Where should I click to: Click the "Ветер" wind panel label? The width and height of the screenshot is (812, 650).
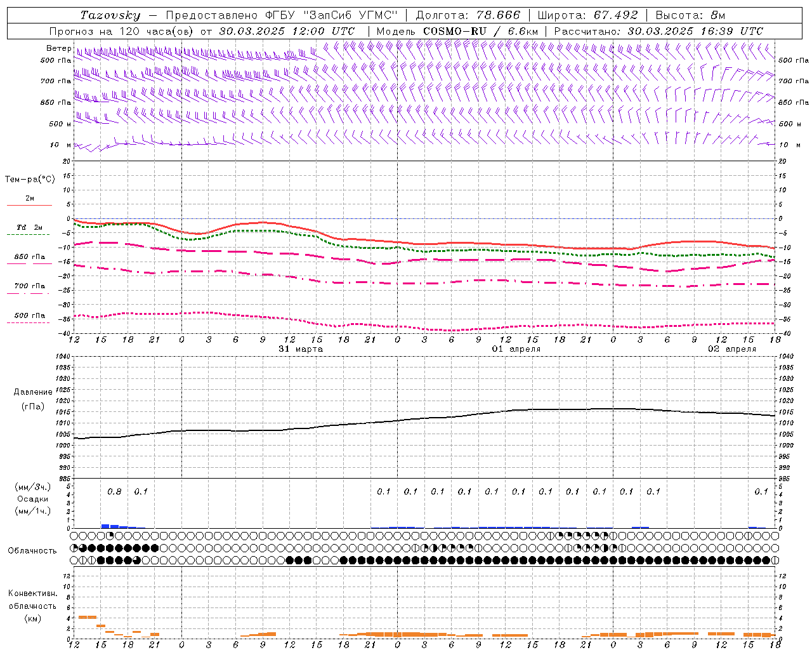[x=58, y=48]
